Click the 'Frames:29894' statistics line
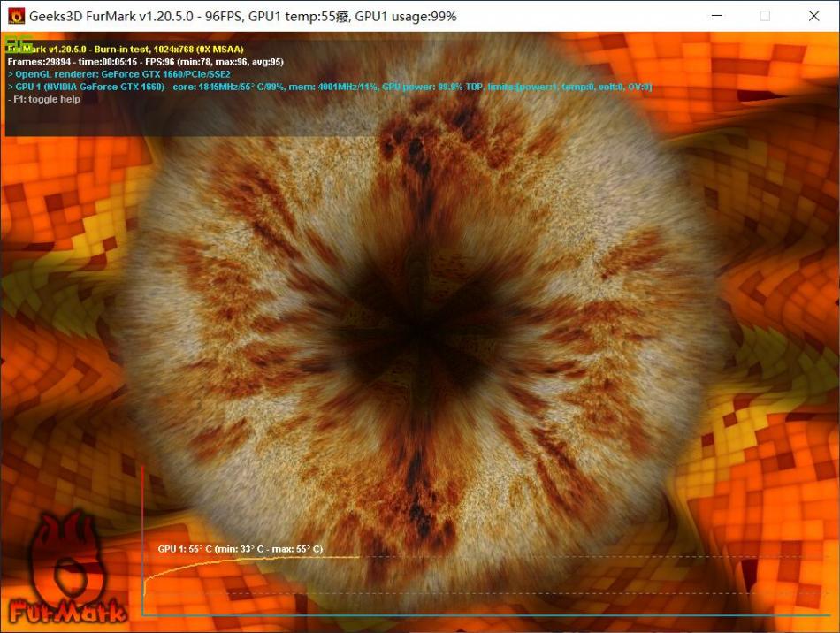The height and width of the screenshot is (633, 840). click(145, 62)
